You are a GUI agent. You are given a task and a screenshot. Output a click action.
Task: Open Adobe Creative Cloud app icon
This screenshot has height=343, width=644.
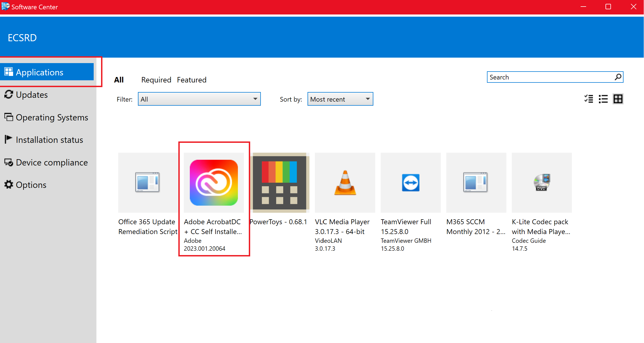[x=214, y=183]
